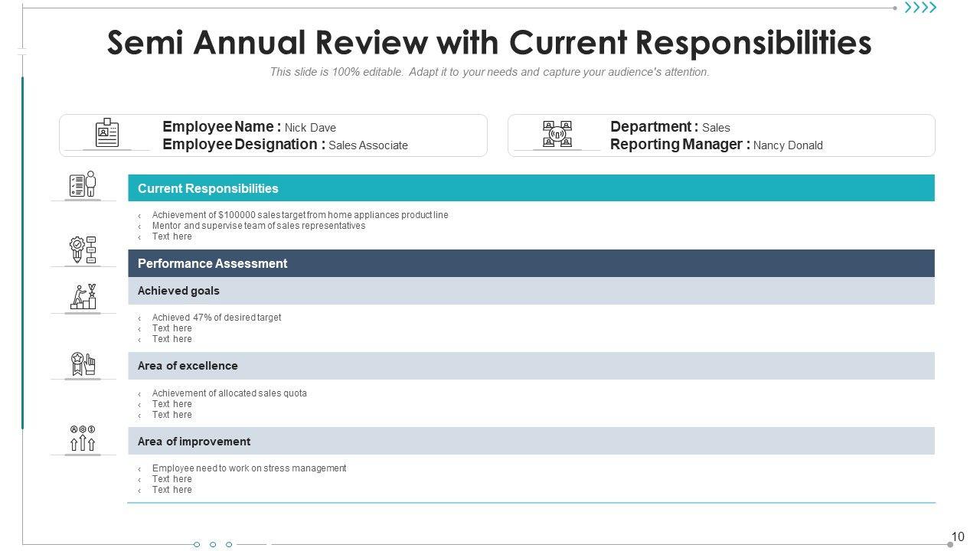Click the Area of excellence section header

pos(531,366)
